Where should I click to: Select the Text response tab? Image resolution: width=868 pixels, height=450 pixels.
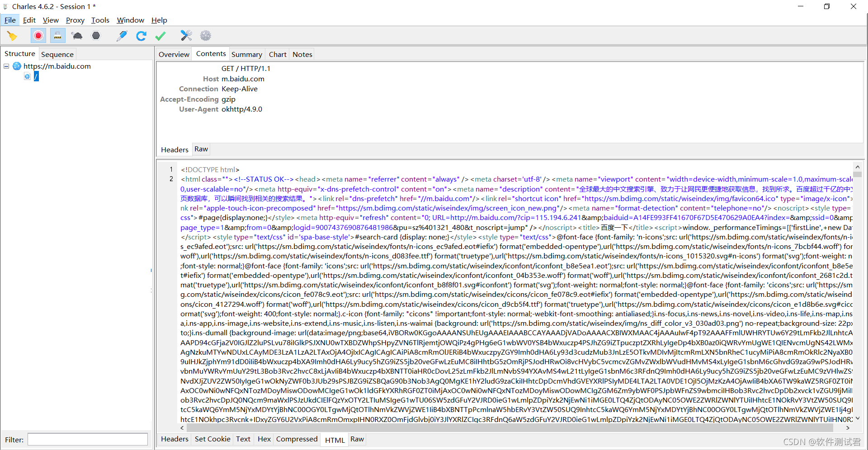click(243, 439)
